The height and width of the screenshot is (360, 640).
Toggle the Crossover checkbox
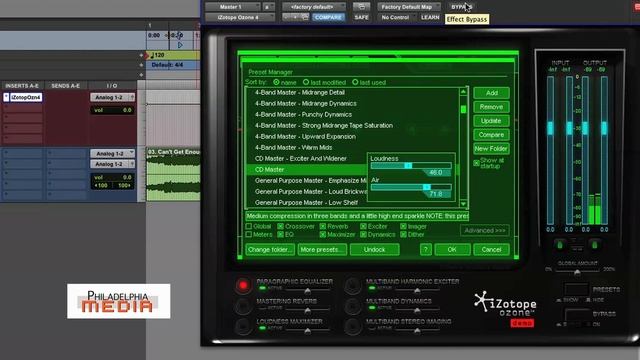tap(280, 226)
